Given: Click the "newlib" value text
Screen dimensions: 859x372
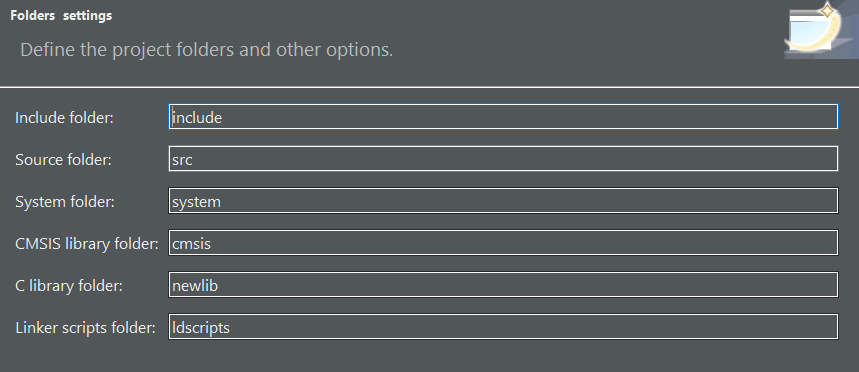Looking at the screenshot, I should pyautogui.click(x=195, y=285).
